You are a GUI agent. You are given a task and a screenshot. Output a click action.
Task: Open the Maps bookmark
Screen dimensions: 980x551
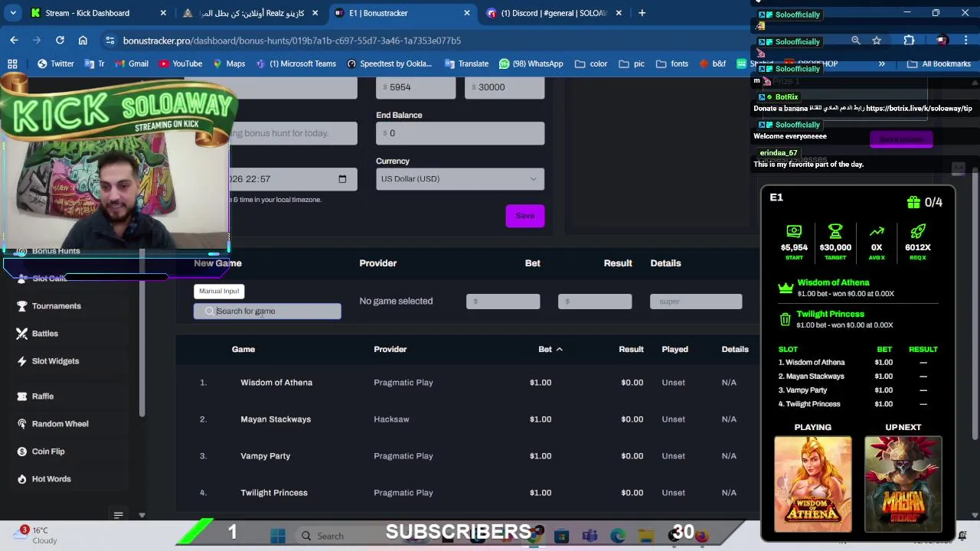click(228, 64)
